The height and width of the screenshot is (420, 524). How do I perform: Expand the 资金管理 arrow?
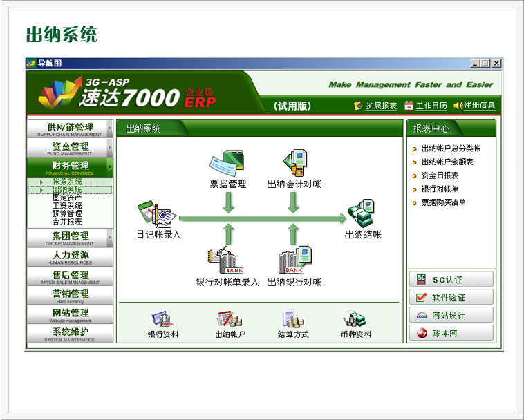[110, 147]
